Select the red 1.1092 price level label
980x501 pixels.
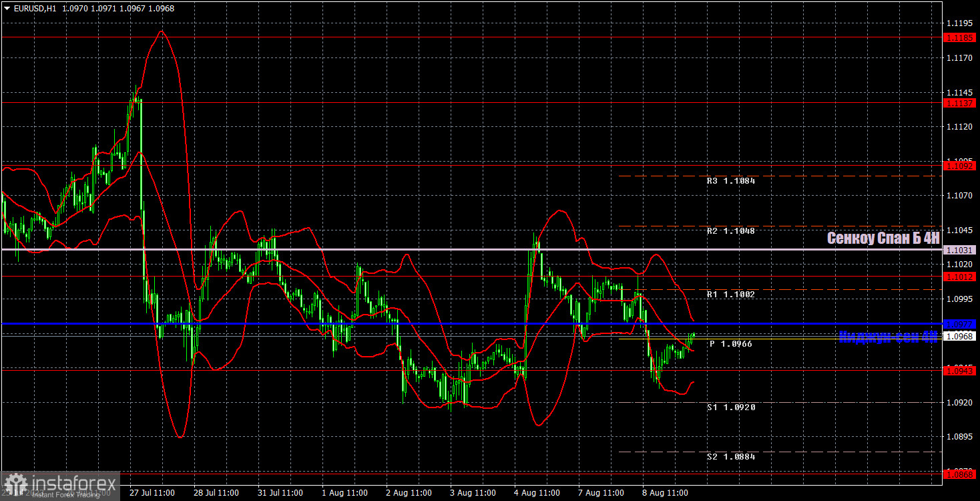pos(960,164)
